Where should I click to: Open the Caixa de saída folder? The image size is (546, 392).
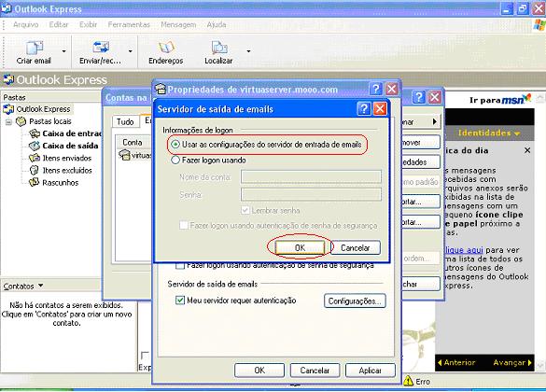(70, 146)
